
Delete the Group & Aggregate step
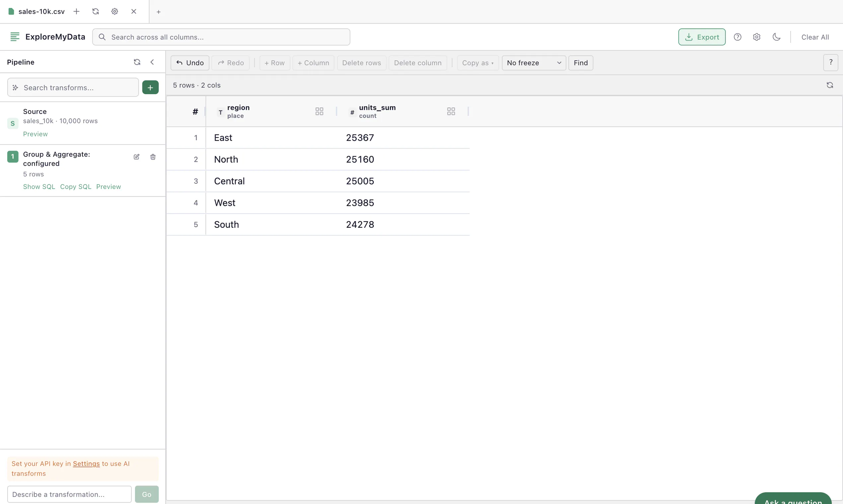click(153, 157)
